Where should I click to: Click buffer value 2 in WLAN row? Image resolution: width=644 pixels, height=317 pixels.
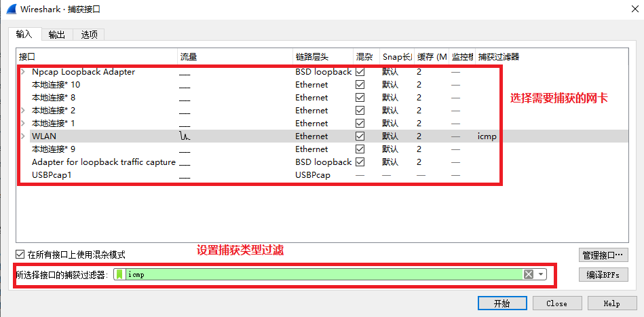tap(419, 136)
